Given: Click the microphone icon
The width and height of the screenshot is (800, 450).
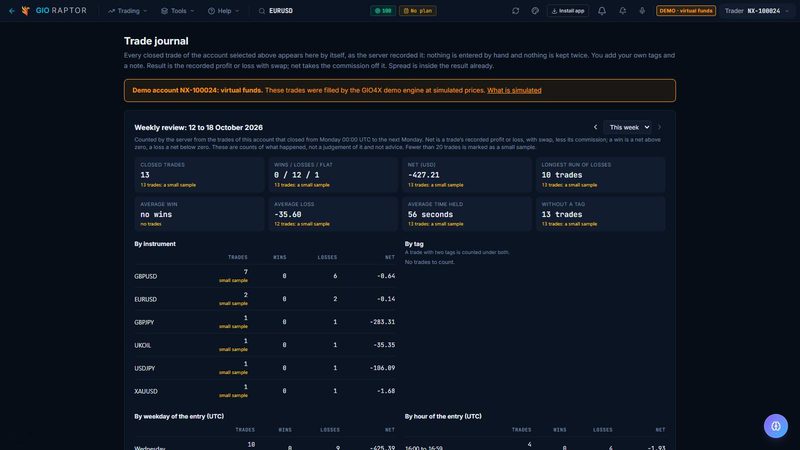Looking at the screenshot, I should pyautogui.click(x=642, y=11).
